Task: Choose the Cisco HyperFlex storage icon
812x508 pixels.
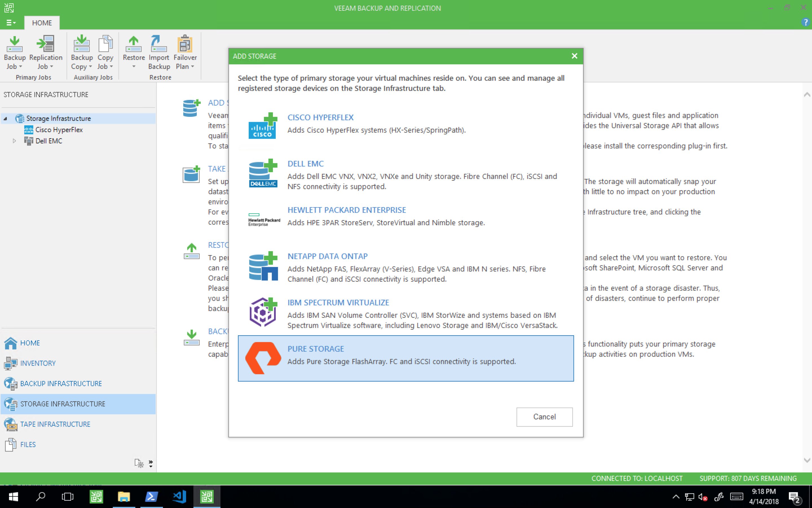Action: pos(263,126)
